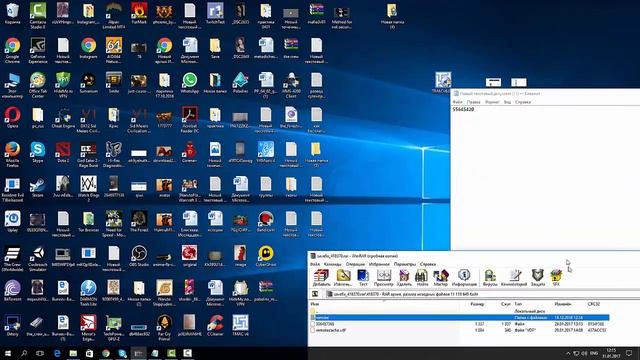Select the CCleaner desktop icon

point(215,326)
